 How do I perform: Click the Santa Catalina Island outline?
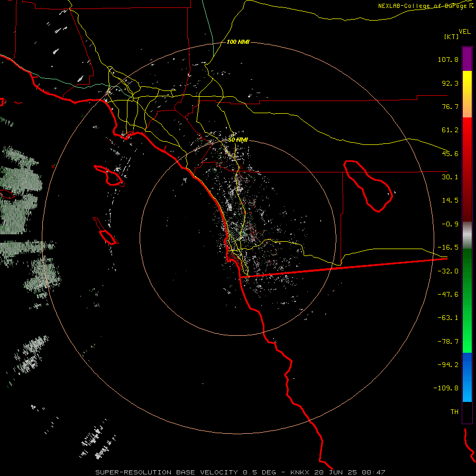click(109, 176)
